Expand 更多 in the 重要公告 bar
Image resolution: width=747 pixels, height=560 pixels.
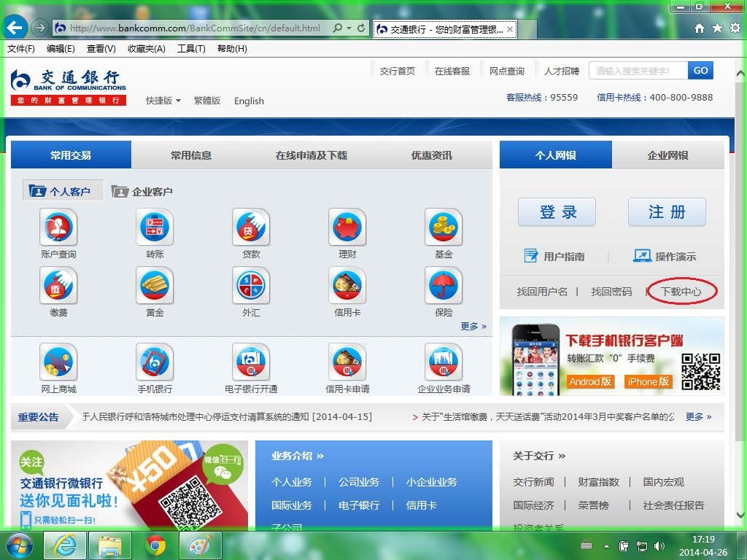point(698,416)
